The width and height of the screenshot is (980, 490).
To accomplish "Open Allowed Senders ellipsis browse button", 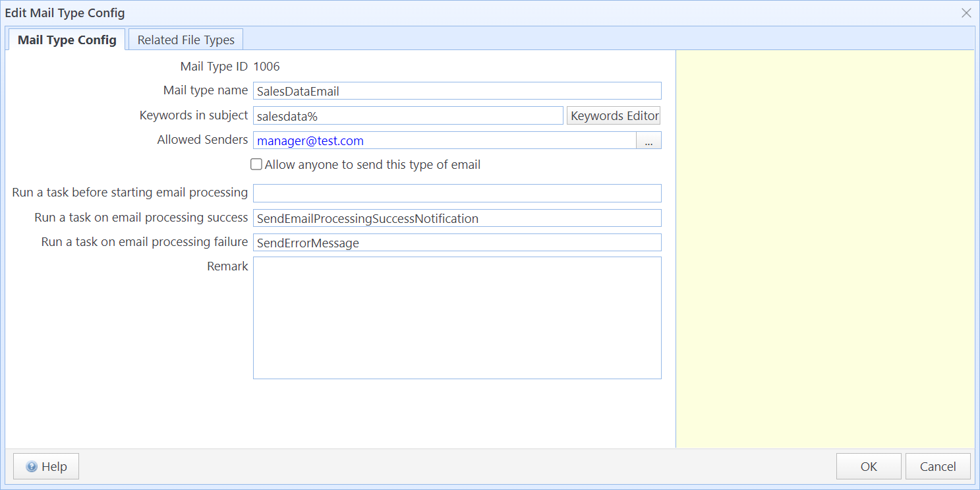I will tap(649, 140).
